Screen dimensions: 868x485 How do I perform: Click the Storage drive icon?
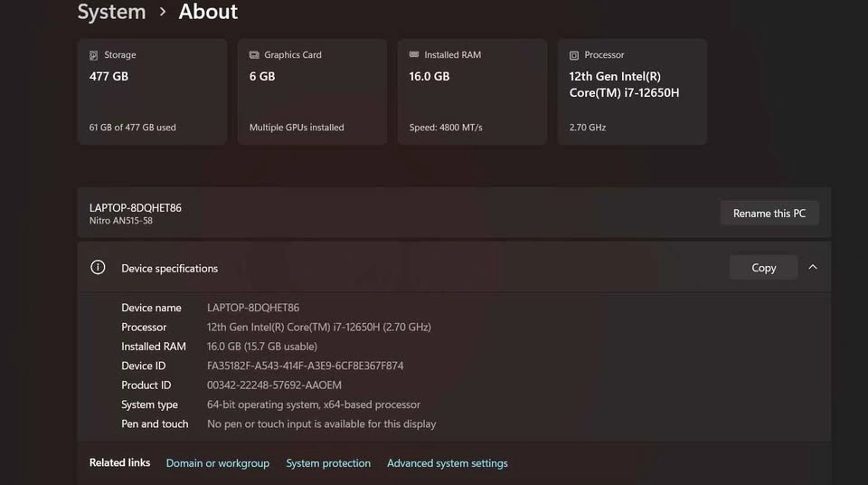click(x=93, y=55)
